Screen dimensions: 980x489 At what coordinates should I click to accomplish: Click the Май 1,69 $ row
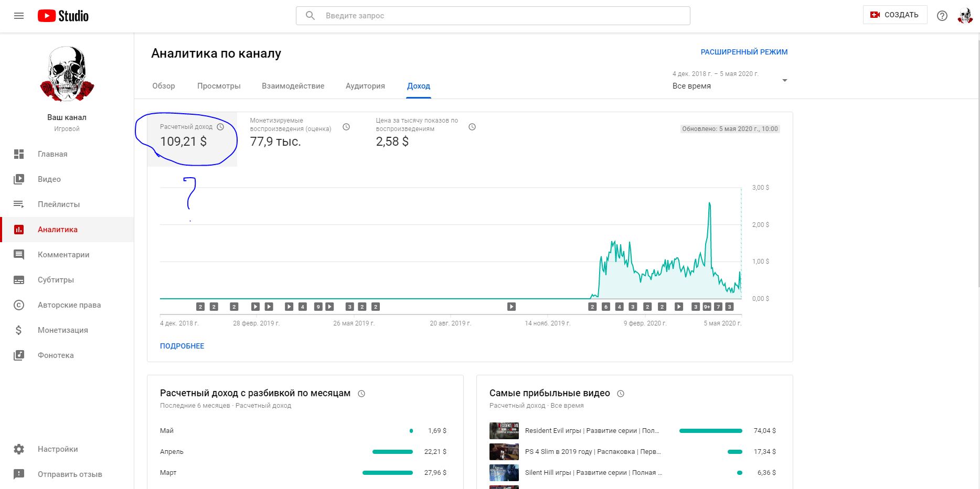pos(303,431)
